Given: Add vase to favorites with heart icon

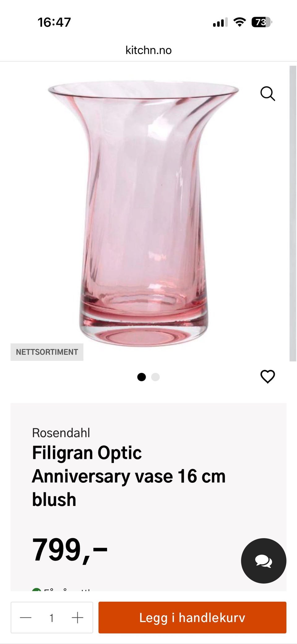Looking at the screenshot, I should [x=268, y=376].
